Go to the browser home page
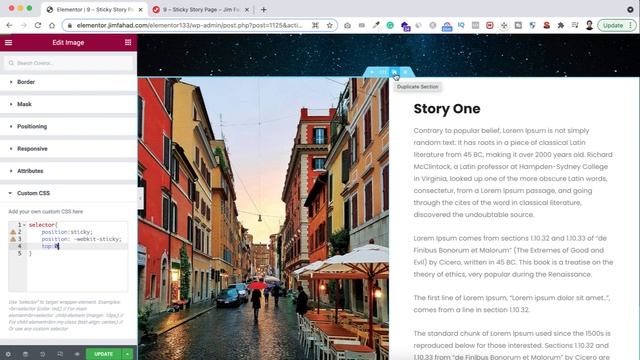Viewport: 640px width, 360px height. pos(52,25)
